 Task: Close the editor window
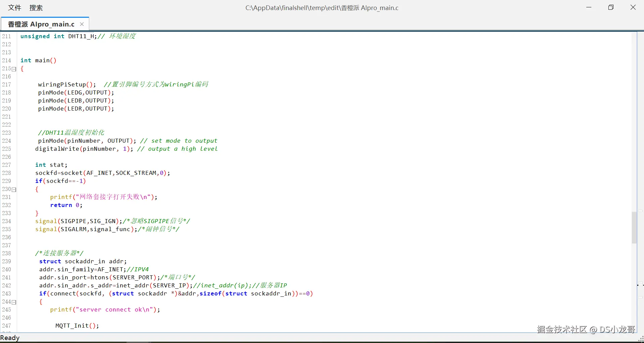[x=633, y=7]
